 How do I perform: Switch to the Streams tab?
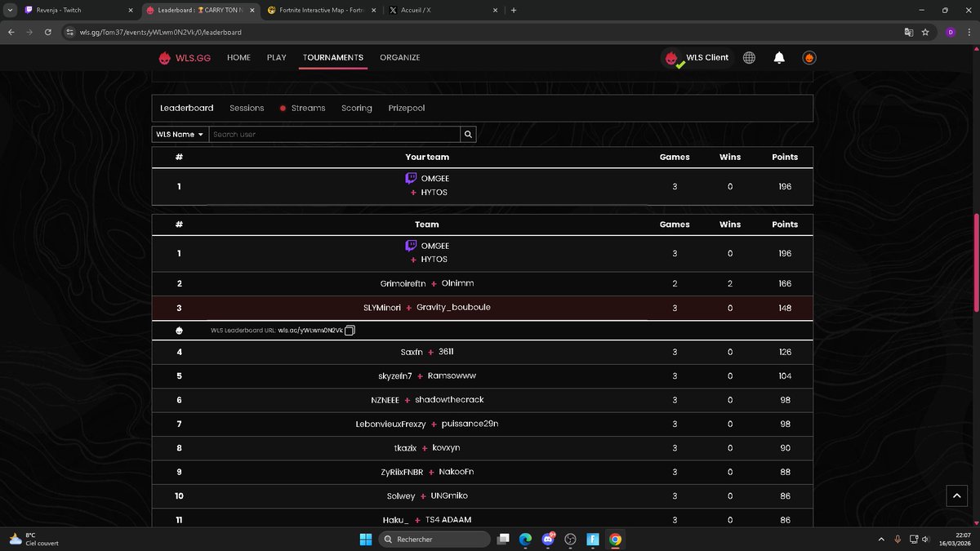[303, 108]
